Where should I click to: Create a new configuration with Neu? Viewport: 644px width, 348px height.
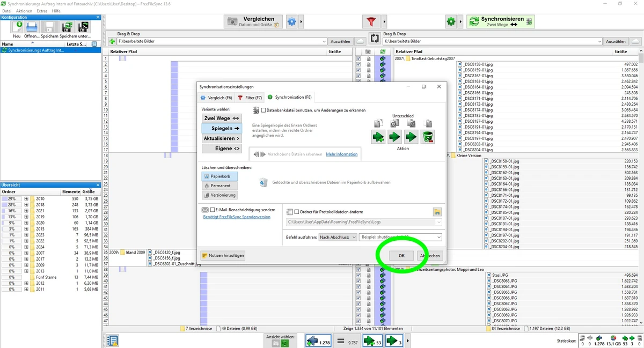point(17,27)
